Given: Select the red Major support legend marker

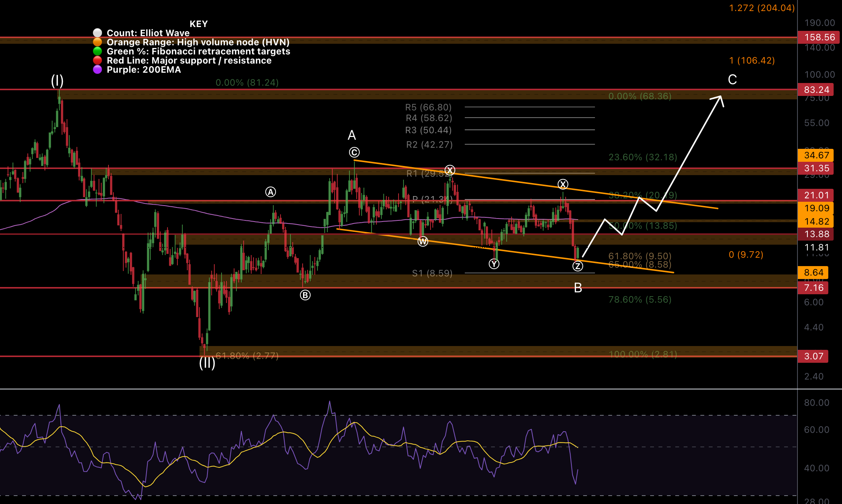Looking at the screenshot, I should click(x=97, y=61).
